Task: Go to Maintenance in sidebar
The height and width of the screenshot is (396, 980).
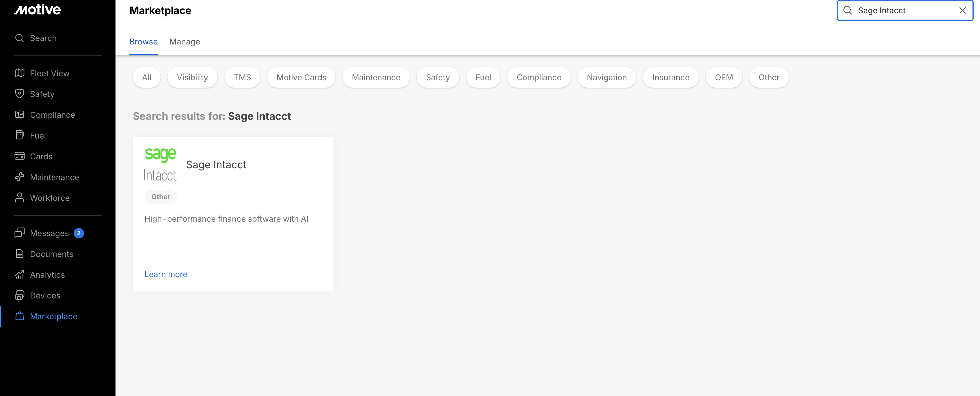Action: [x=54, y=177]
